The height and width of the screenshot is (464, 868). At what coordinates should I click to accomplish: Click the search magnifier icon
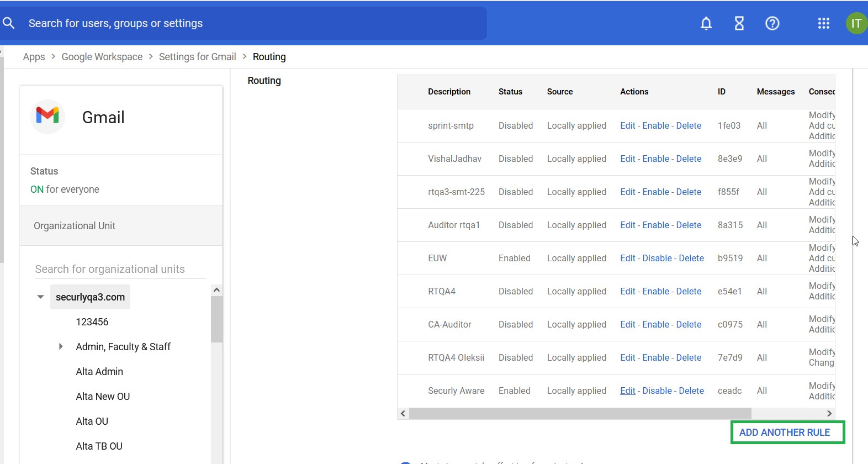coord(8,23)
